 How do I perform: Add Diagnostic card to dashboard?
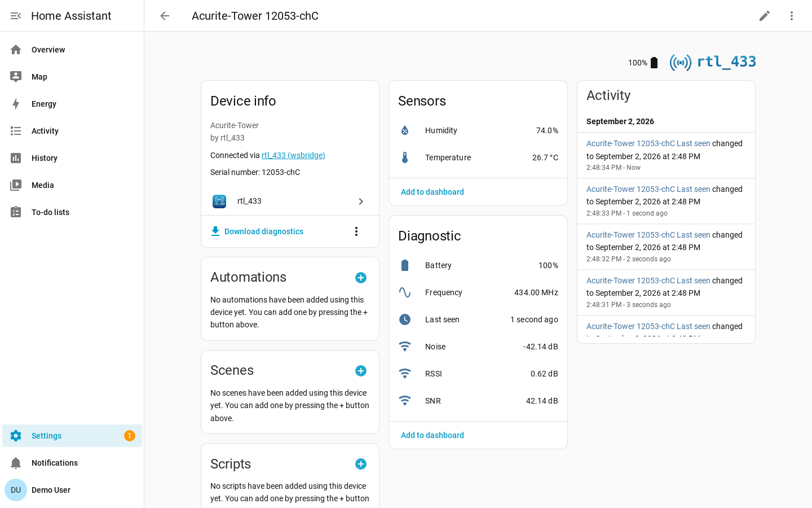pyautogui.click(x=433, y=435)
